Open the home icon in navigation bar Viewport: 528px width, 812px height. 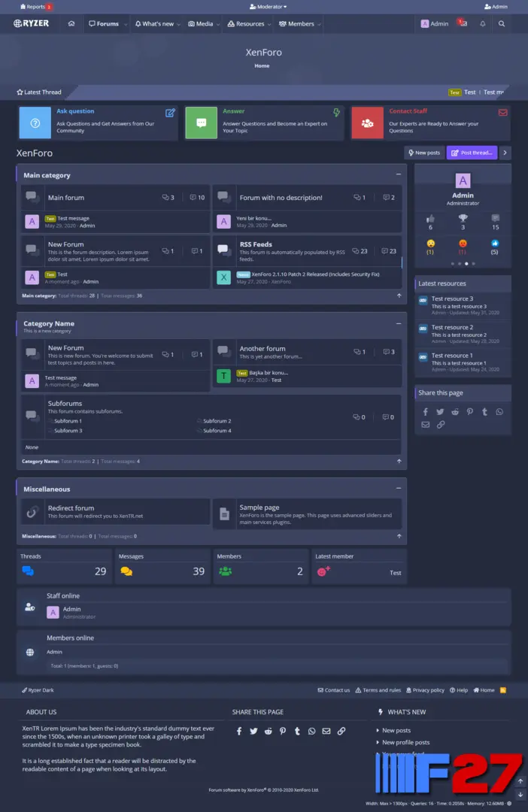(71, 24)
